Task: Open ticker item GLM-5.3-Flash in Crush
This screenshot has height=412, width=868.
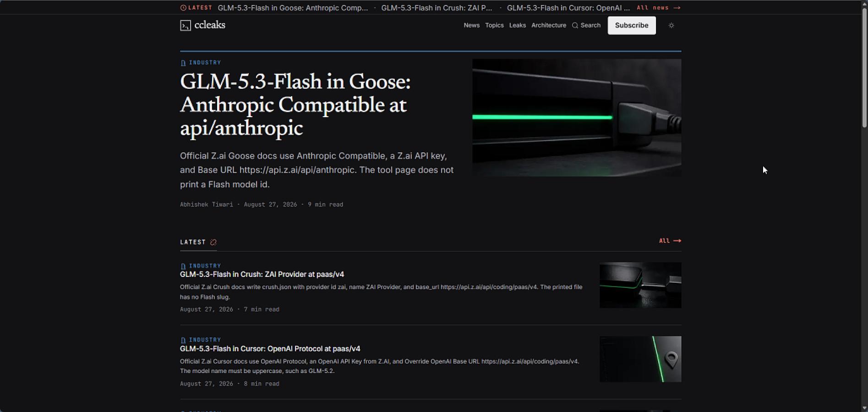Action: 437,8
